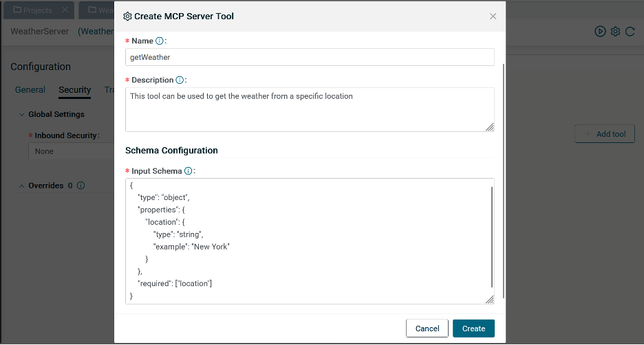Click the info icon next to Name
The height and width of the screenshot is (345, 644).
[x=160, y=41]
